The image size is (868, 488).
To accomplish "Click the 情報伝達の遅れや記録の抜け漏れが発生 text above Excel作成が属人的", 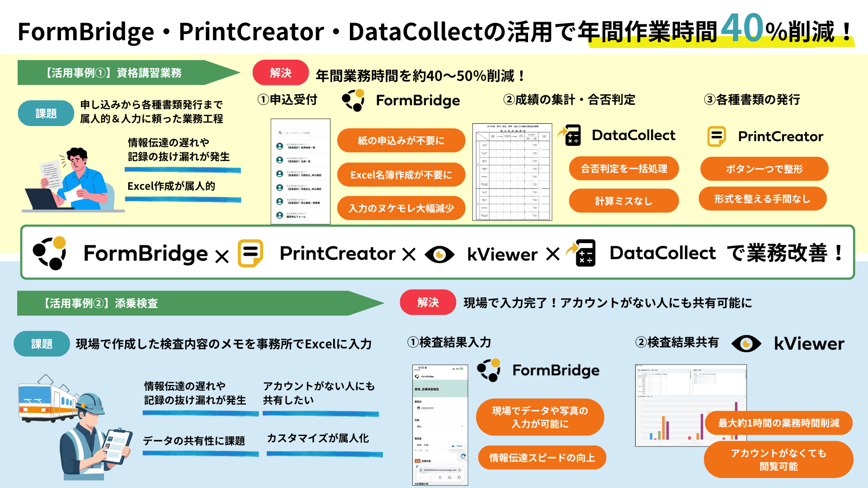I will click(179, 150).
